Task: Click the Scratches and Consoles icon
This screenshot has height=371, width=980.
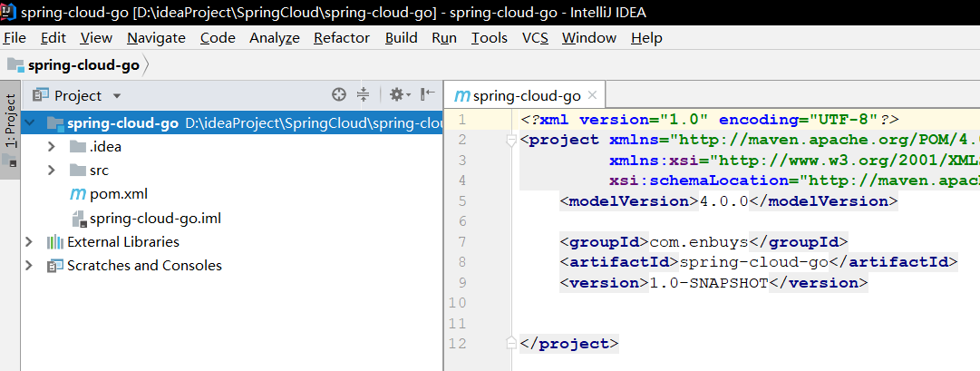Action: (x=55, y=265)
